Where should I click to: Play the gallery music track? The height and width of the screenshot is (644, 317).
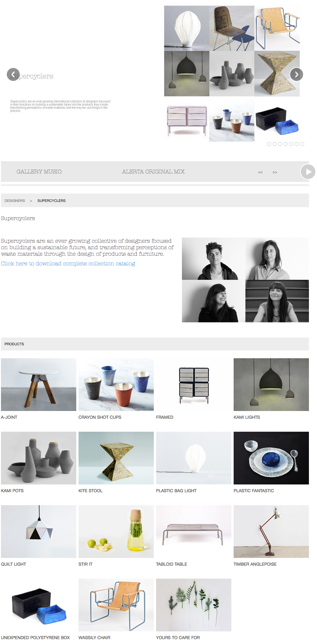308,172
